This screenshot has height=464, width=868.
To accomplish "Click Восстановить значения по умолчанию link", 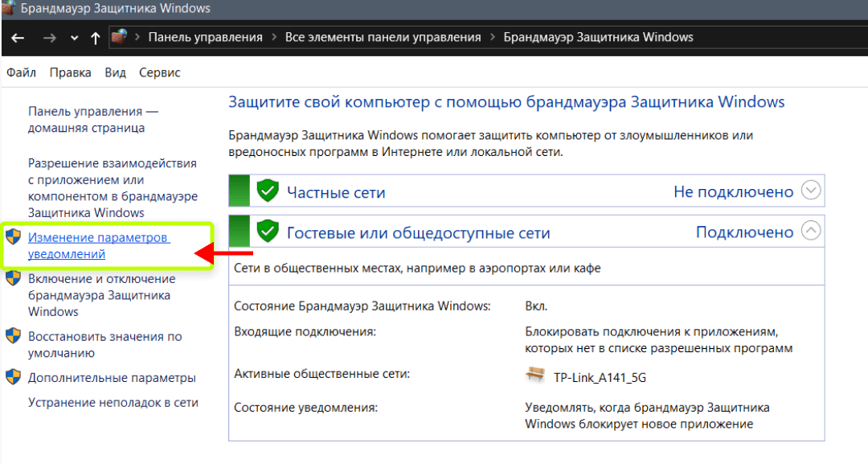I will pyautogui.click(x=105, y=344).
